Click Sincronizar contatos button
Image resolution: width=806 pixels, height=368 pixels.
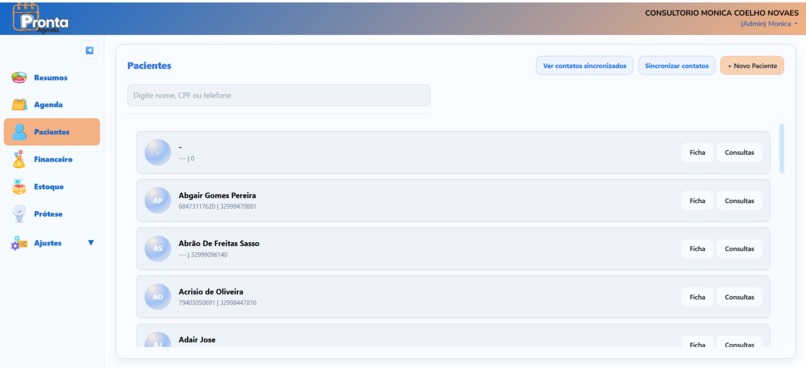[676, 66]
